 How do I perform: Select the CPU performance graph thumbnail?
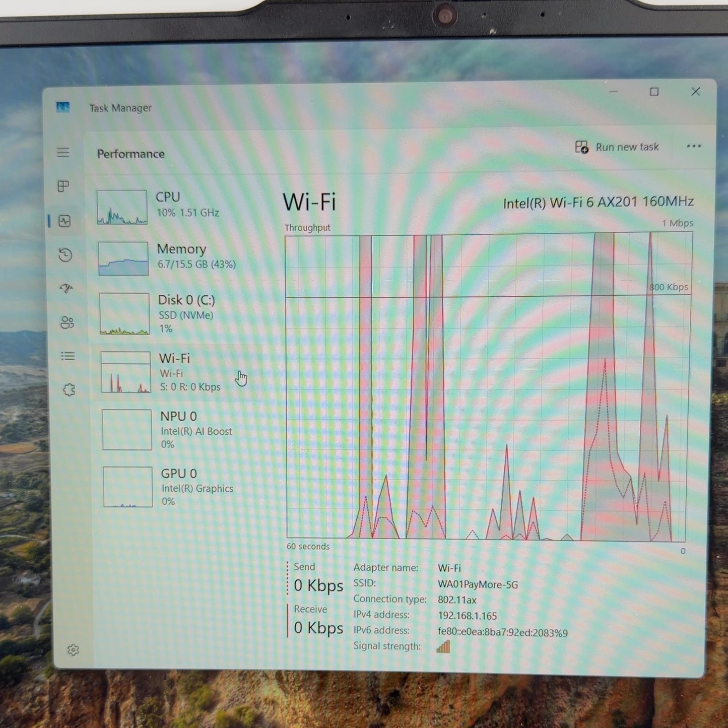point(122,207)
